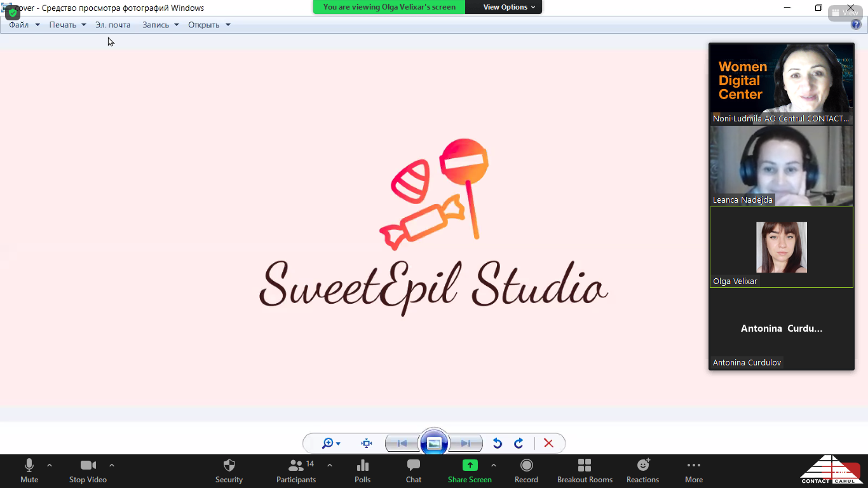Stop Video camera toggle
The width and height of the screenshot is (868, 488).
[x=88, y=466]
